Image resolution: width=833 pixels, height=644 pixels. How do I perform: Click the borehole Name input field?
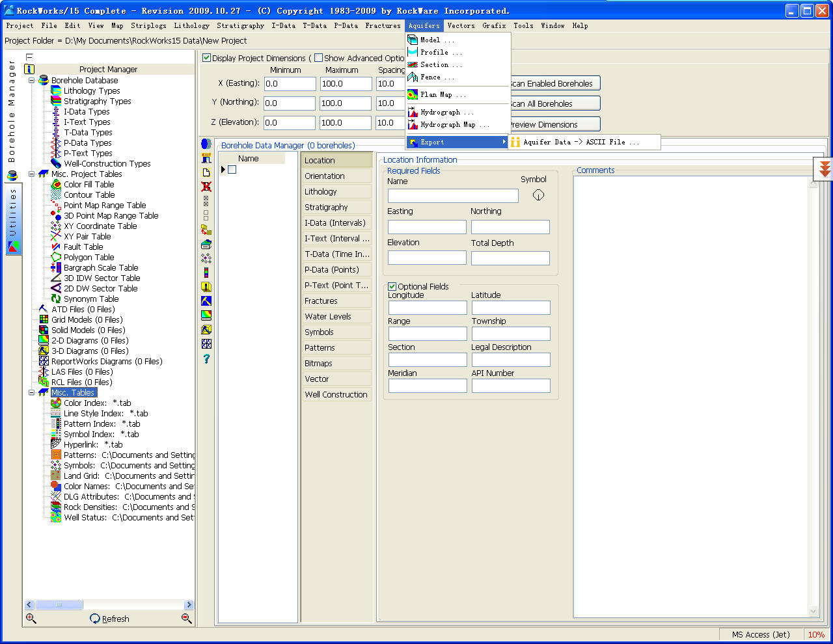point(453,195)
